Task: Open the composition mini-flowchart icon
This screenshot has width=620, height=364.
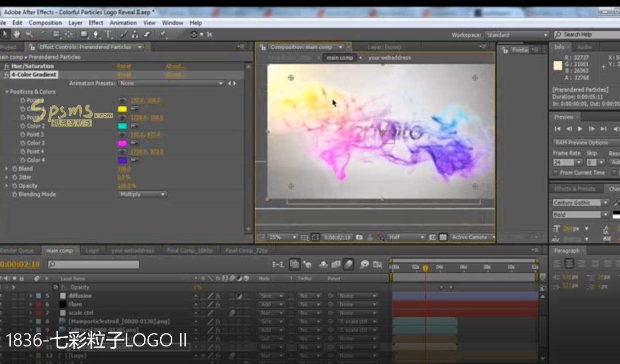Action: click(278, 264)
